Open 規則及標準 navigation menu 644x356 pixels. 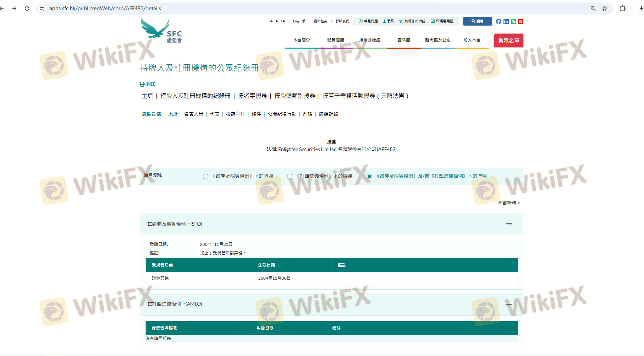[x=370, y=40]
